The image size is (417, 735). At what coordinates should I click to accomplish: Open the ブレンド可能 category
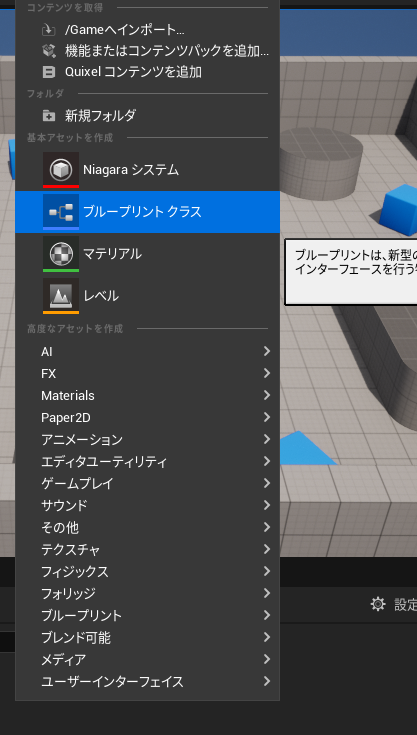pyautogui.click(x=147, y=638)
